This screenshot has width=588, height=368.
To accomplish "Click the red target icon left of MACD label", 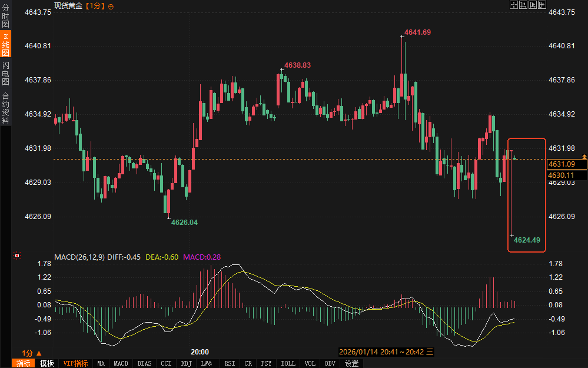I will 17,256.
